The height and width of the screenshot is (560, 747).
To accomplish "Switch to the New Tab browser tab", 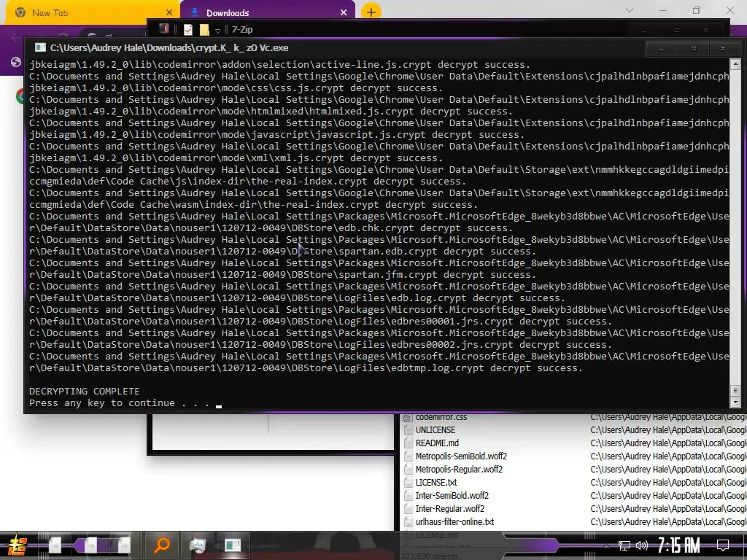I will (90, 13).
